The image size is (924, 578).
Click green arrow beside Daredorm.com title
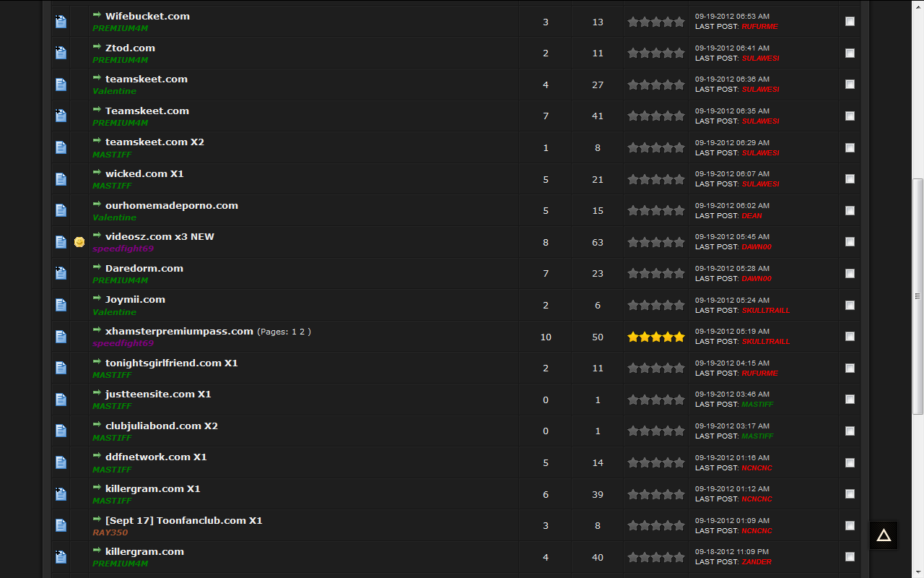click(x=97, y=267)
